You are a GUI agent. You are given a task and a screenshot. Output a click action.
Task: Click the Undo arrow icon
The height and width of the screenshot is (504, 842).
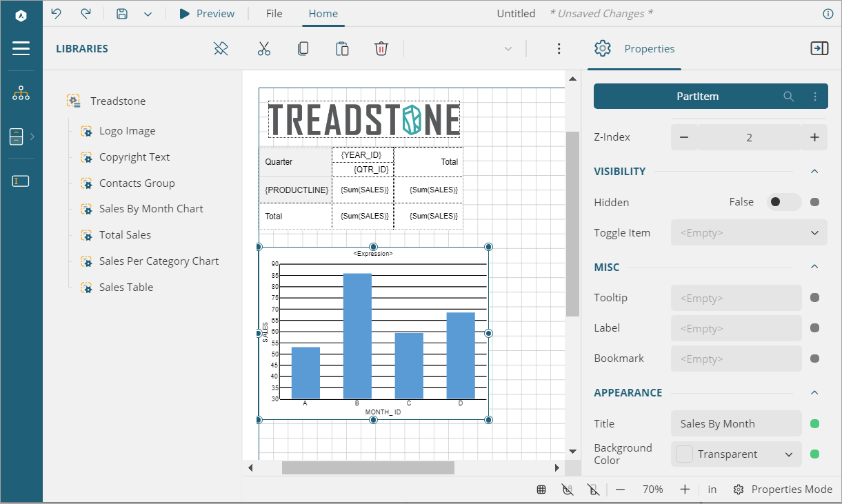click(x=57, y=13)
